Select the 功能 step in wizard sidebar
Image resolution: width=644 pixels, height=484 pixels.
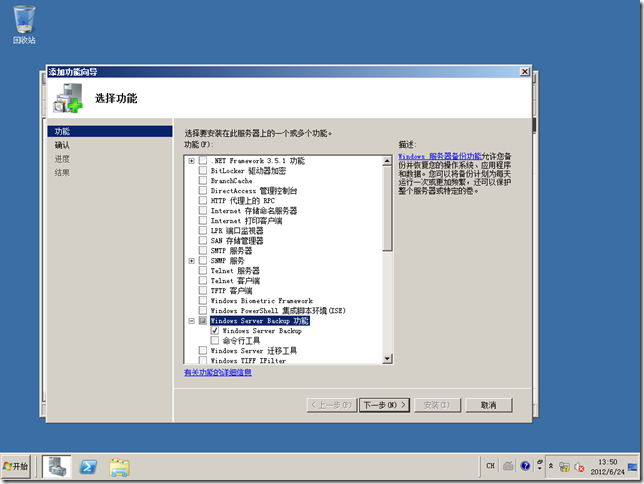tap(110, 131)
